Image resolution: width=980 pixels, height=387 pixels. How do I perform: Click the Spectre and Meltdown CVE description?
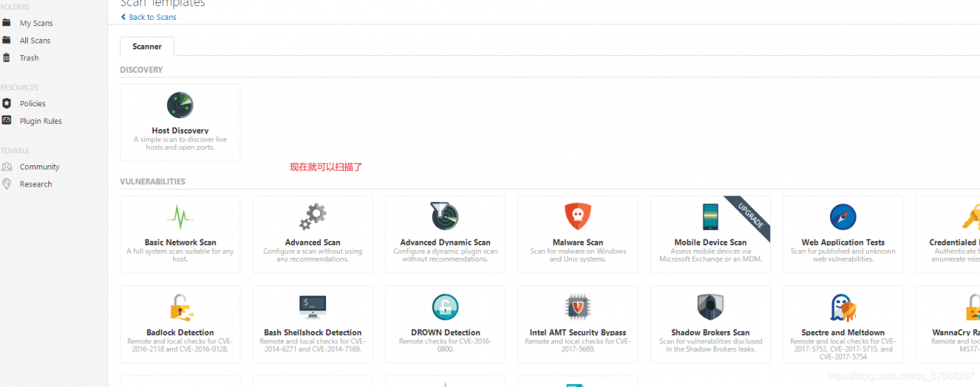(843, 349)
